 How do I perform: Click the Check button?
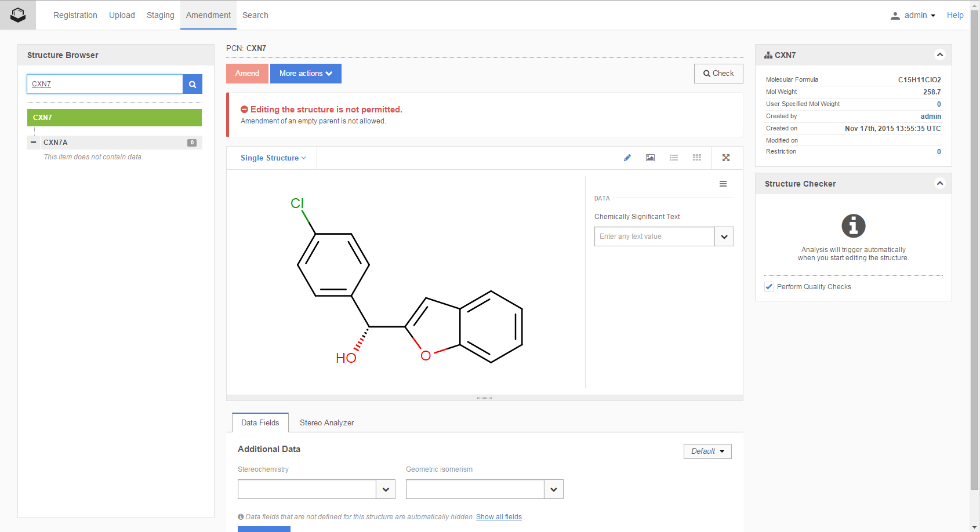[718, 74]
